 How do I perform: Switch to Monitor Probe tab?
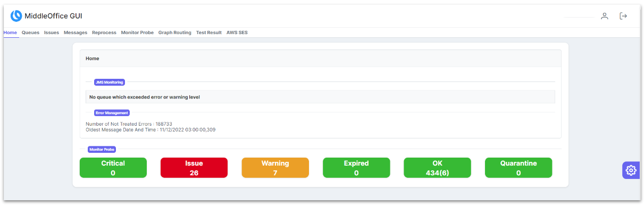(137, 32)
